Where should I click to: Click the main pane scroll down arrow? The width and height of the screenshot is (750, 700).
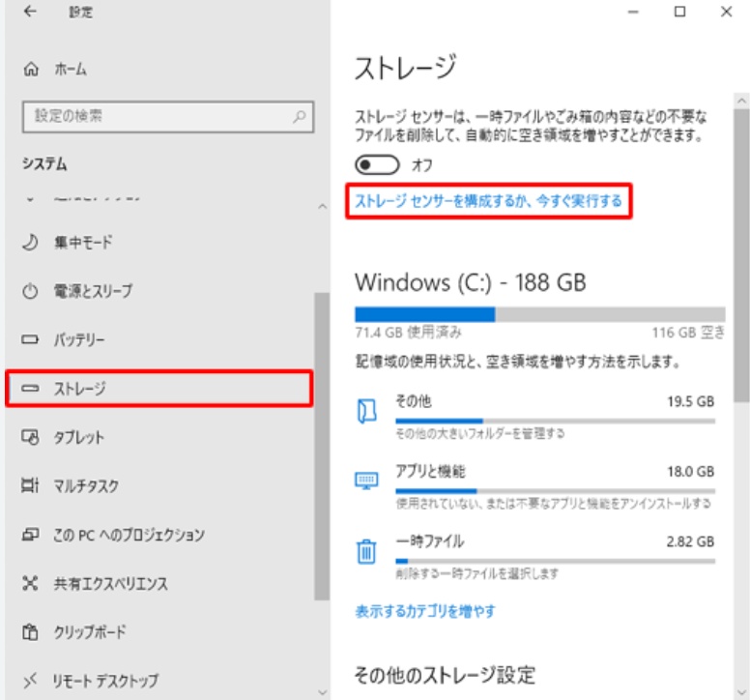point(742,692)
